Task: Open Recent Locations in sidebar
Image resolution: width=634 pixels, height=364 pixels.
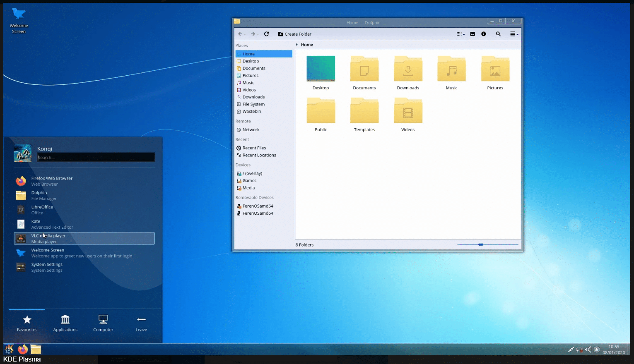Action: [x=264, y=155]
